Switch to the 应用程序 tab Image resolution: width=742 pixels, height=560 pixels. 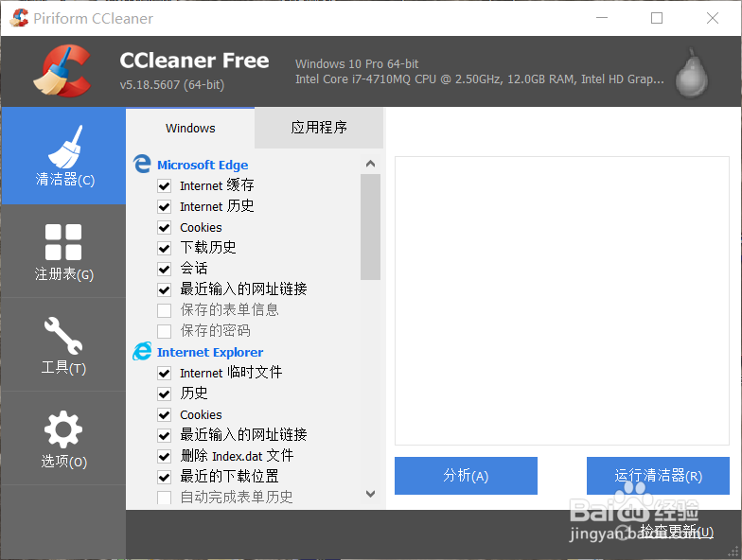pos(319,128)
